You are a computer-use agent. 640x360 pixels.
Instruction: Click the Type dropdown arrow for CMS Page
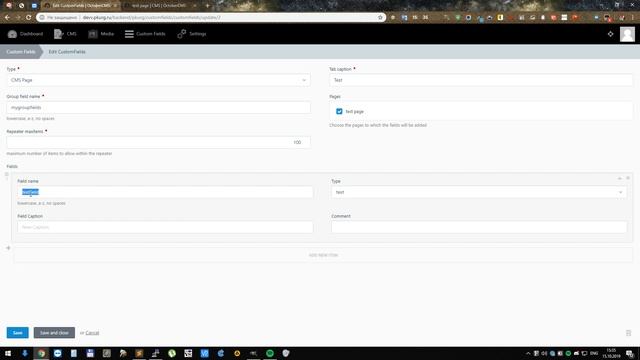pyautogui.click(x=304, y=80)
